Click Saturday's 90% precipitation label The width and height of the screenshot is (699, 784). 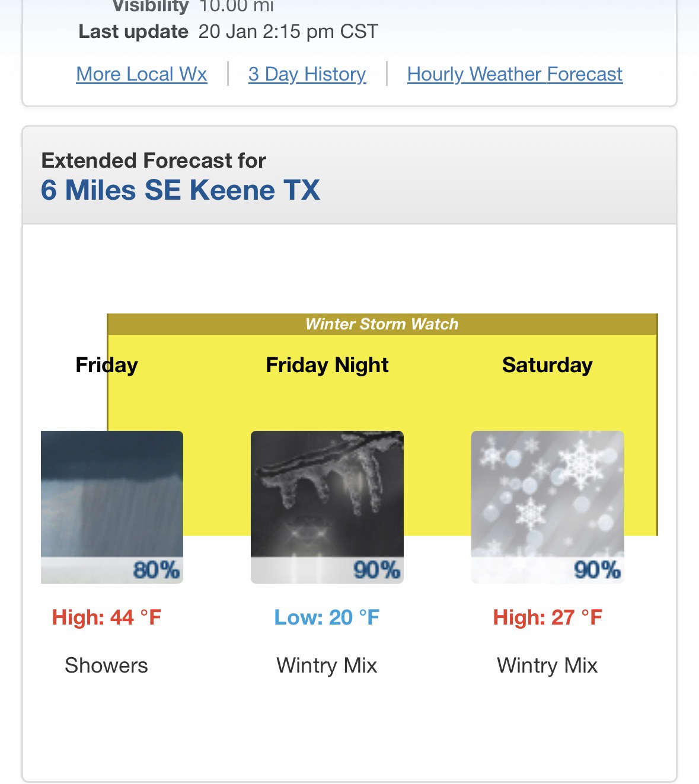click(x=598, y=570)
